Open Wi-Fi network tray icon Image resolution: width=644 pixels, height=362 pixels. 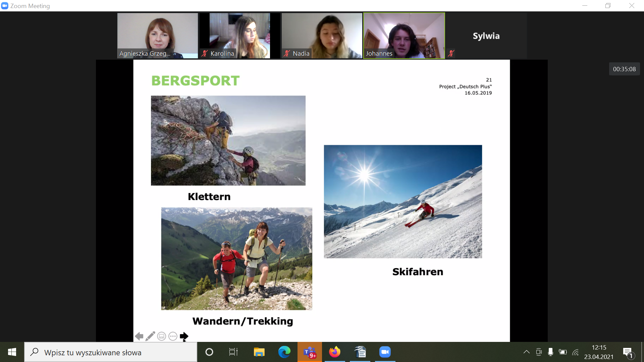point(576,352)
